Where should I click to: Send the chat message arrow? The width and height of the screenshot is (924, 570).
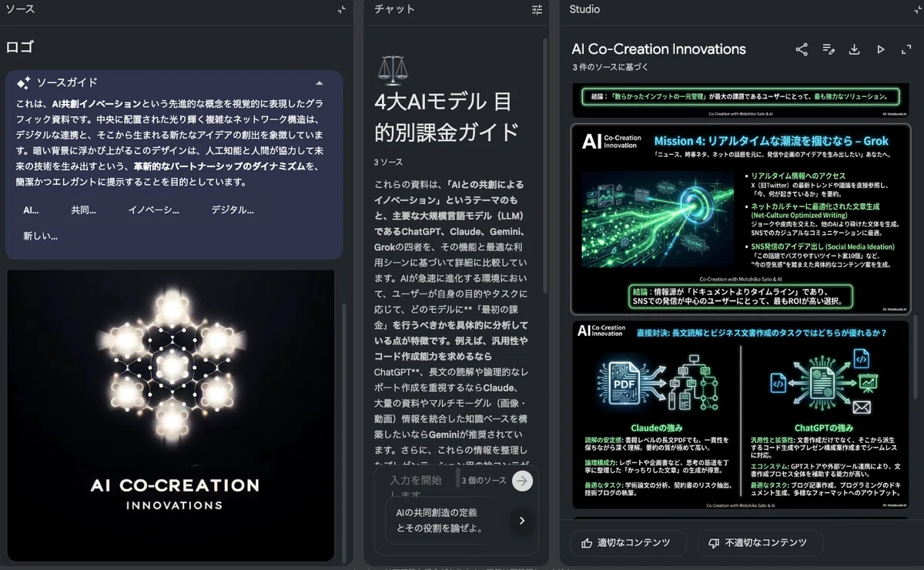click(x=523, y=481)
